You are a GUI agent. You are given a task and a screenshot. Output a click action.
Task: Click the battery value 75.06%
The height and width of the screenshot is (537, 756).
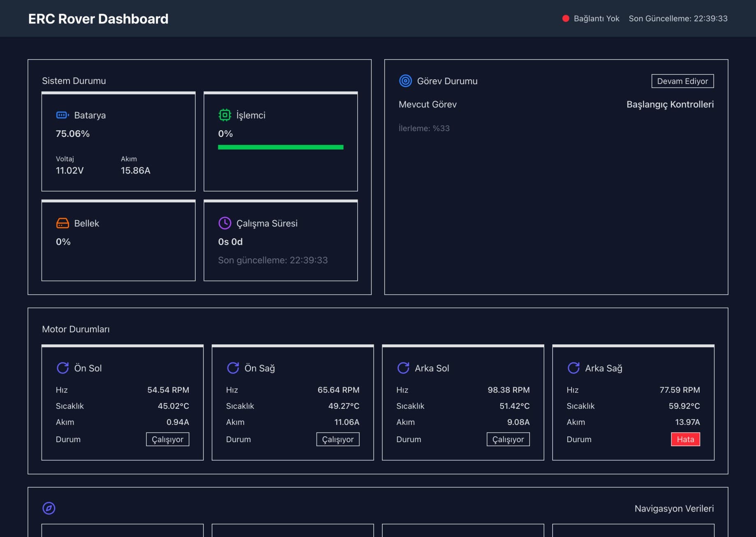click(73, 134)
